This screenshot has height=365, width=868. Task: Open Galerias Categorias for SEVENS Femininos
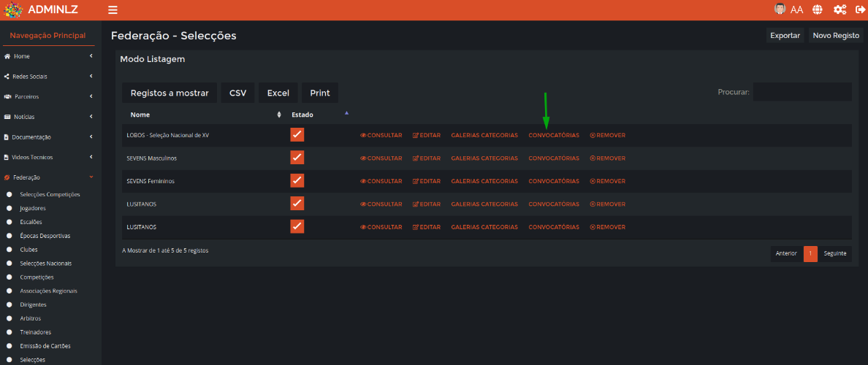(484, 181)
